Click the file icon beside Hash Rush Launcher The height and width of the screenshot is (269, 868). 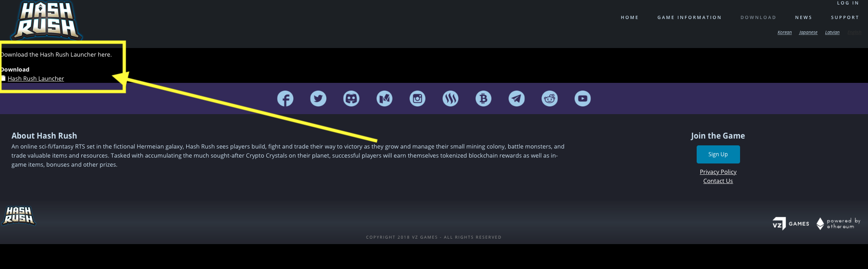(x=3, y=78)
